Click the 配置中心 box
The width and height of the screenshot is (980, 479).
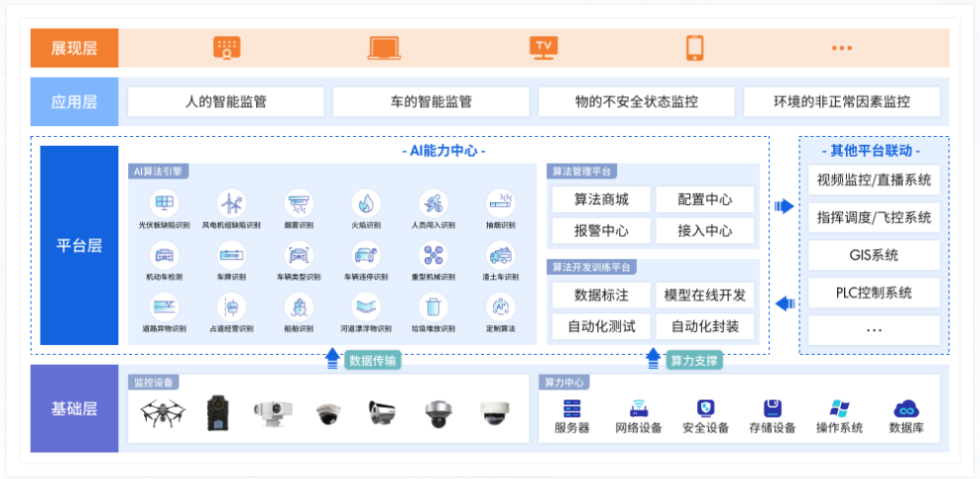point(705,200)
